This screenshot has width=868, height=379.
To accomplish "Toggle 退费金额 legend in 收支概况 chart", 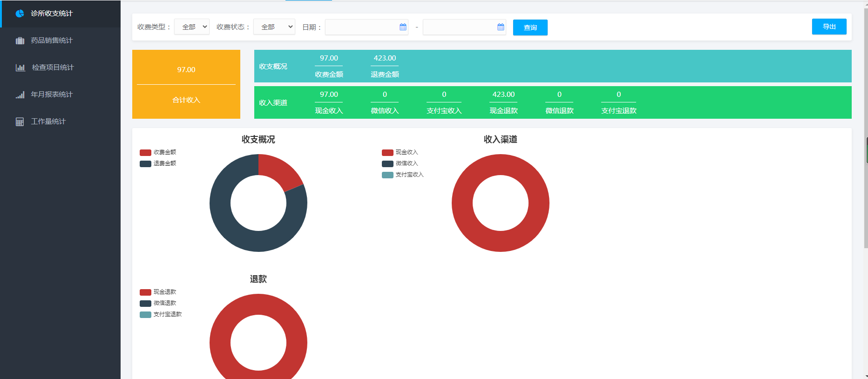I will click(x=158, y=163).
